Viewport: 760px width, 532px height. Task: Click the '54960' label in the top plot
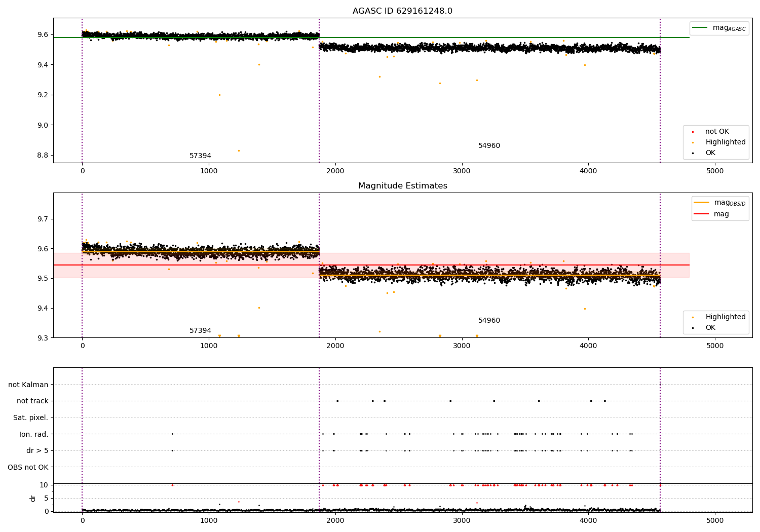489,145
